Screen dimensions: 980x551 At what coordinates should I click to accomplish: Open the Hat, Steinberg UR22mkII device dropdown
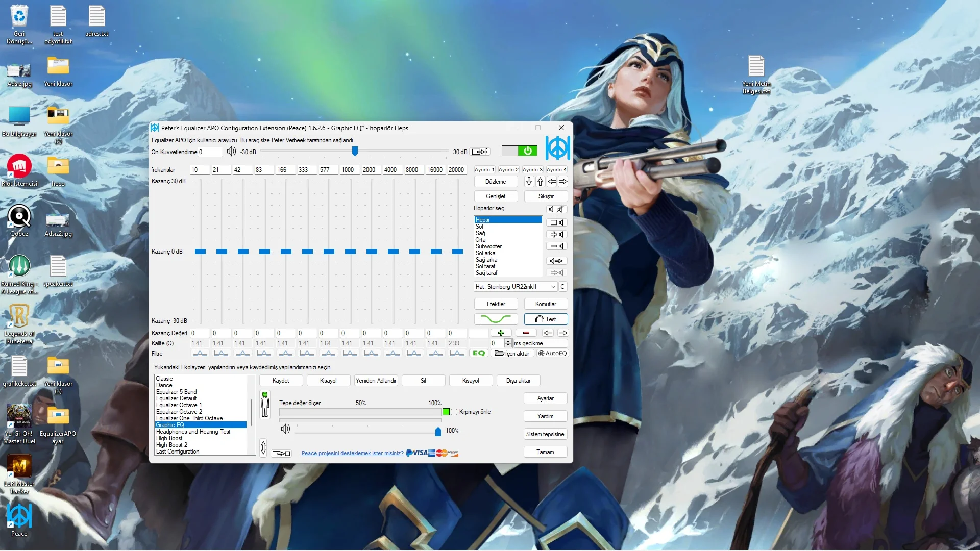(x=516, y=287)
